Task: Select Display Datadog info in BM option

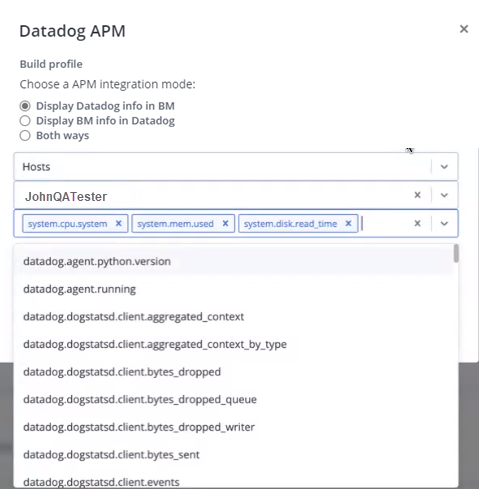Action: [25, 106]
